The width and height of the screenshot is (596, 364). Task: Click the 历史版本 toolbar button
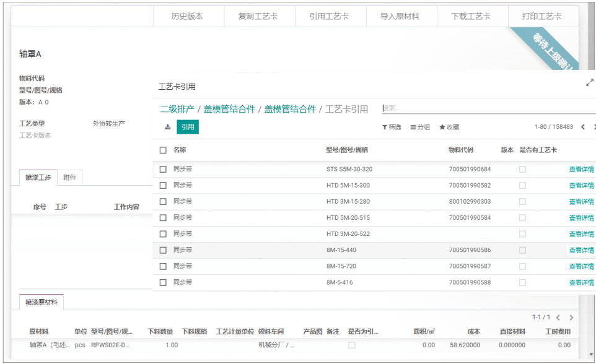pos(187,16)
